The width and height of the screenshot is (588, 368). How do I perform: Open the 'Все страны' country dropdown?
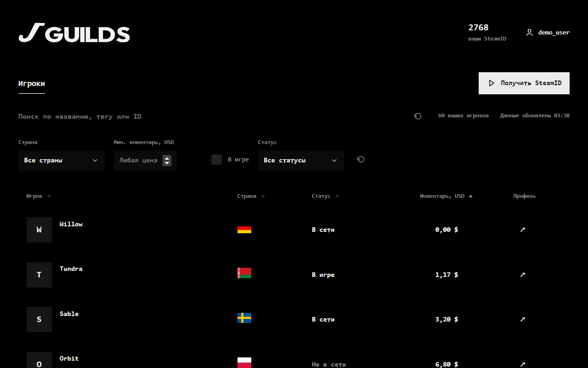[x=62, y=161]
